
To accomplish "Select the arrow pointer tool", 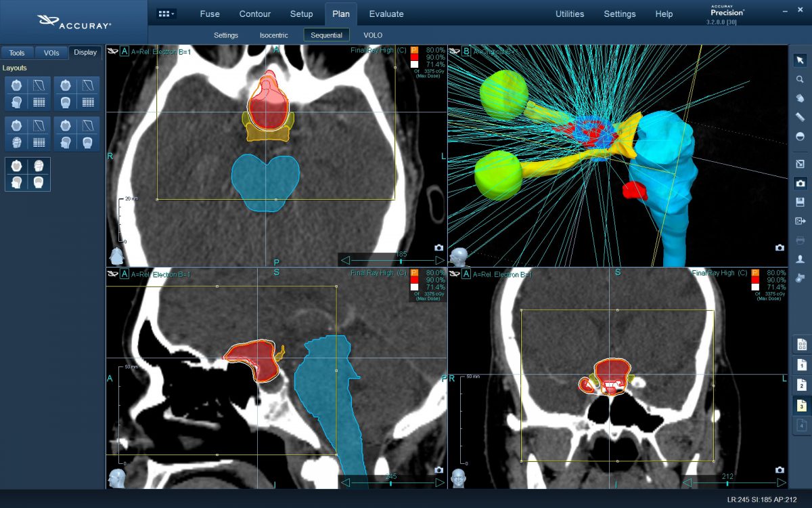I will 800,60.
